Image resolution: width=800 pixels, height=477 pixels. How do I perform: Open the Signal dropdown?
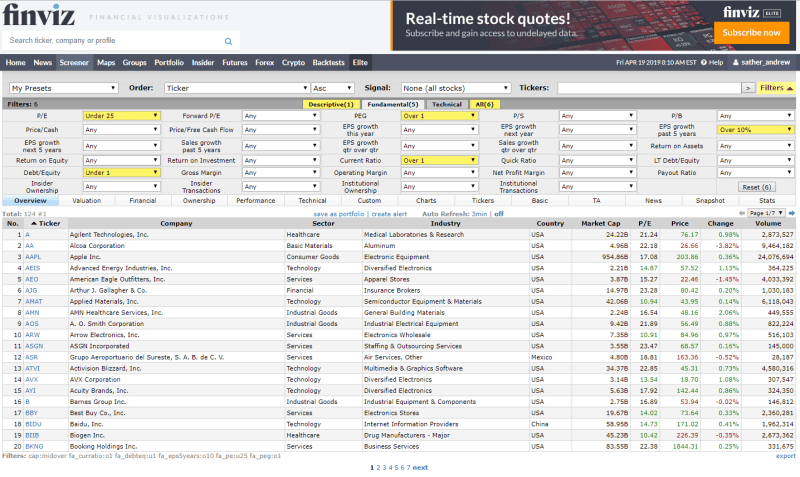tap(456, 88)
